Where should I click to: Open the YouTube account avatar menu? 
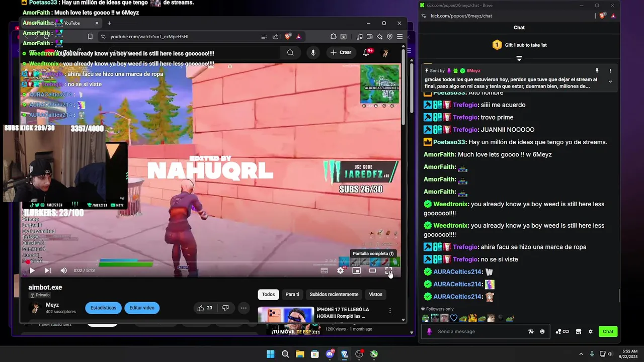point(385,53)
